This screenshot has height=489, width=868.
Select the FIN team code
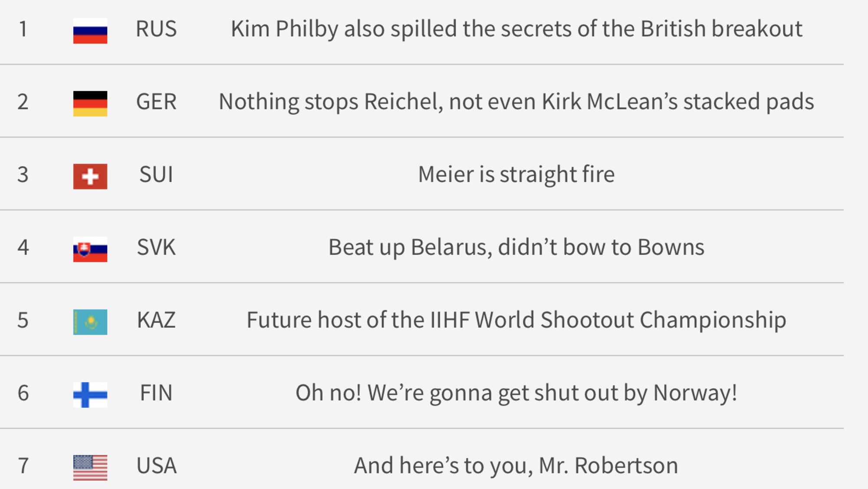click(156, 393)
